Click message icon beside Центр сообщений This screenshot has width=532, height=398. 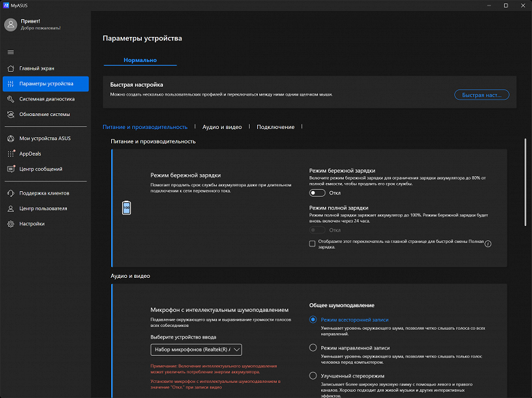pyautogui.click(x=11, y=169)
